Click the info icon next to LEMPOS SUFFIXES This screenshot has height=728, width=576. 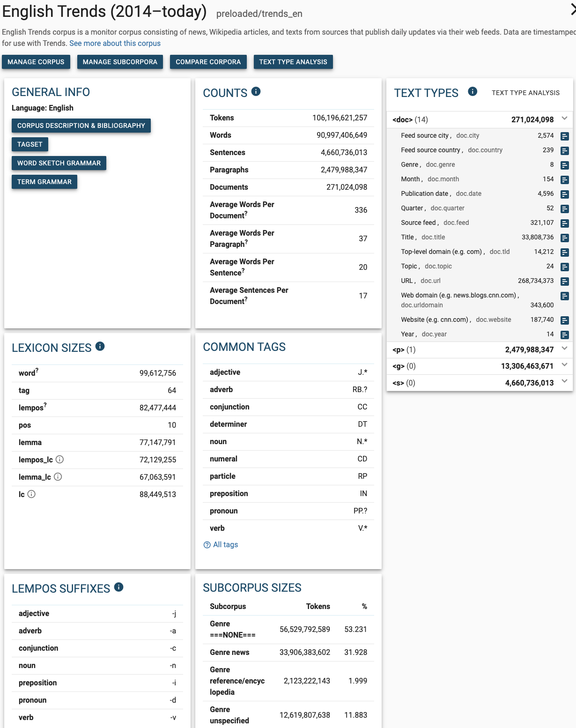click(118, 587)
